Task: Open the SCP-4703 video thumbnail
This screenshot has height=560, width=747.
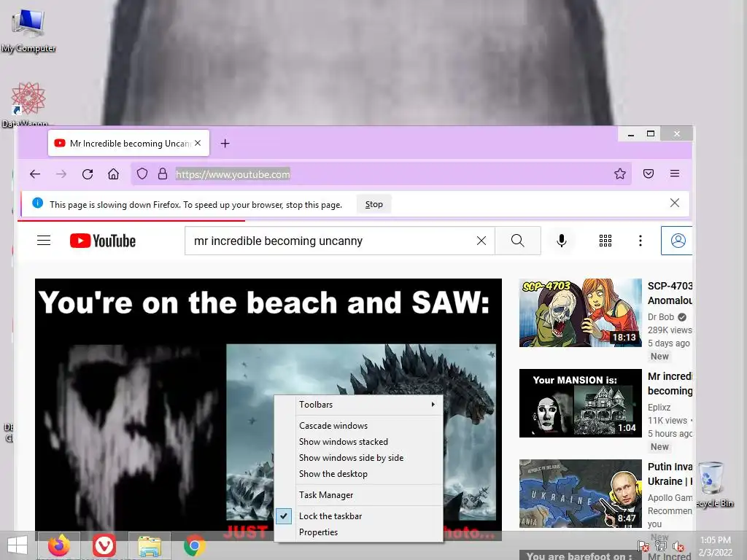Action: point(580,313)
